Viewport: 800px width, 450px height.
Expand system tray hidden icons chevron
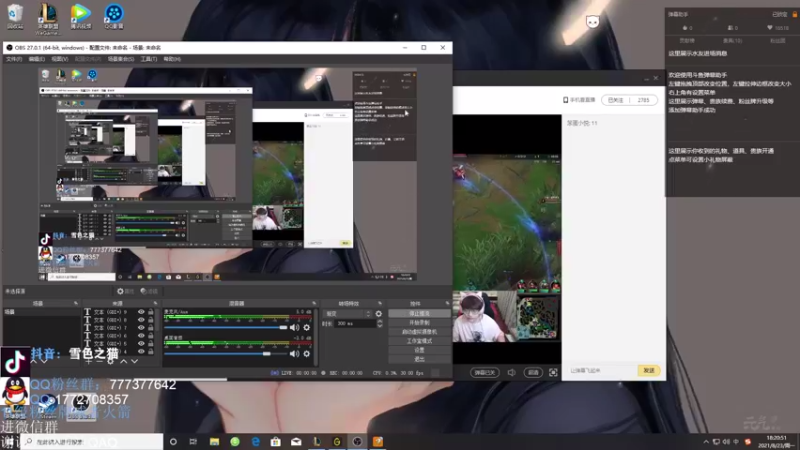pos(706,442)
